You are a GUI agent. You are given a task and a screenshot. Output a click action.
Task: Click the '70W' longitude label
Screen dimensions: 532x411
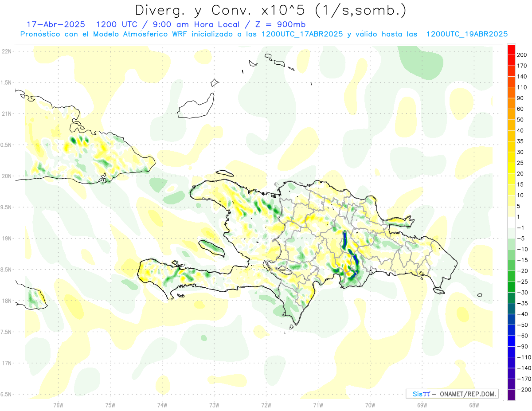[x=370, y=405]
